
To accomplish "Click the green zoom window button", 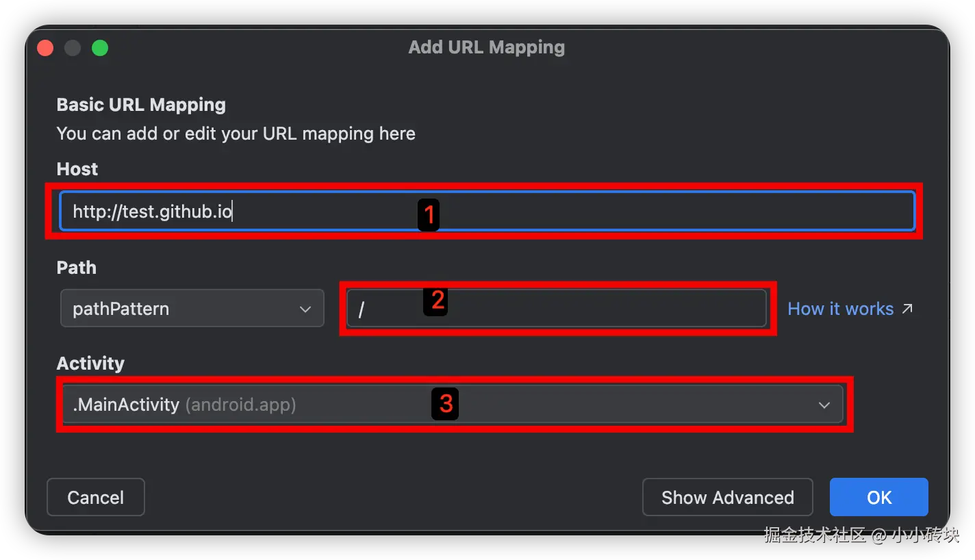I will click(x=100, y=48).
